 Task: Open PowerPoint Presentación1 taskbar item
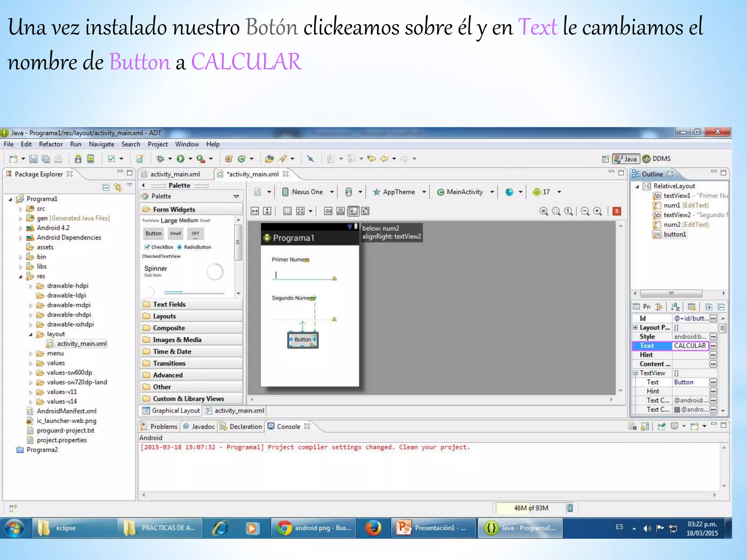pos(433,528)
